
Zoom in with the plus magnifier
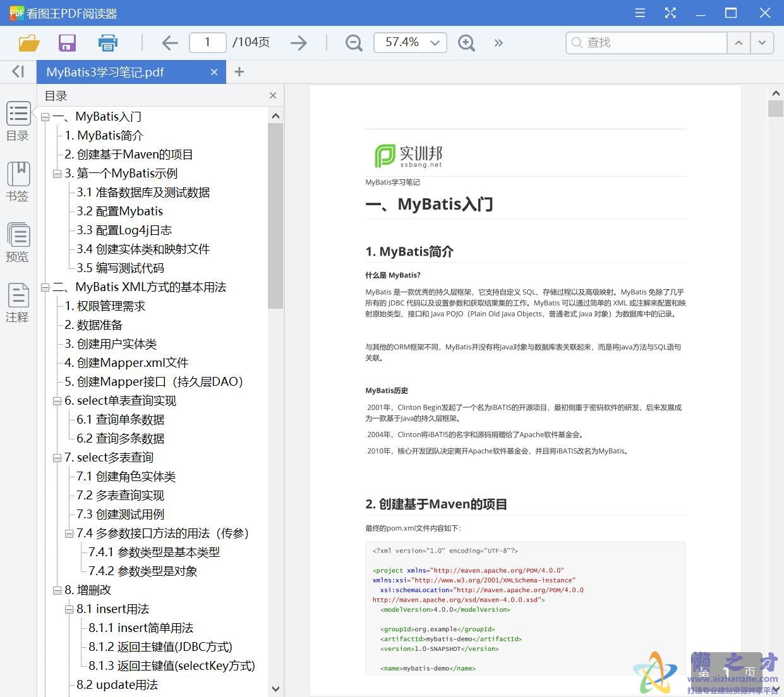[x=467, y=43]
